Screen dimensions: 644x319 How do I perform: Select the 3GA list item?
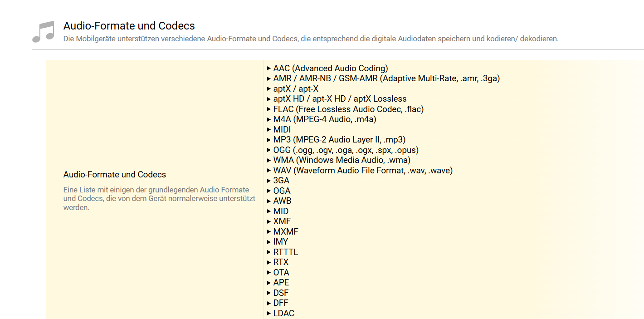tap(278, 181)
